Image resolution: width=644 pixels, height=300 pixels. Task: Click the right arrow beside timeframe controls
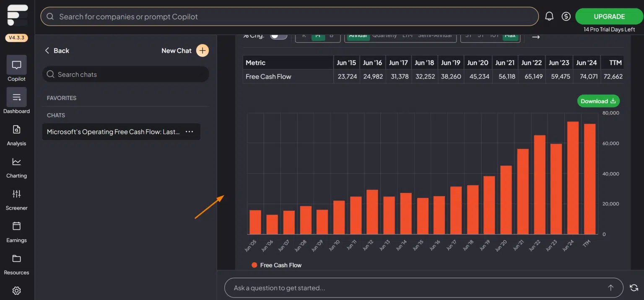coord(536,36)
